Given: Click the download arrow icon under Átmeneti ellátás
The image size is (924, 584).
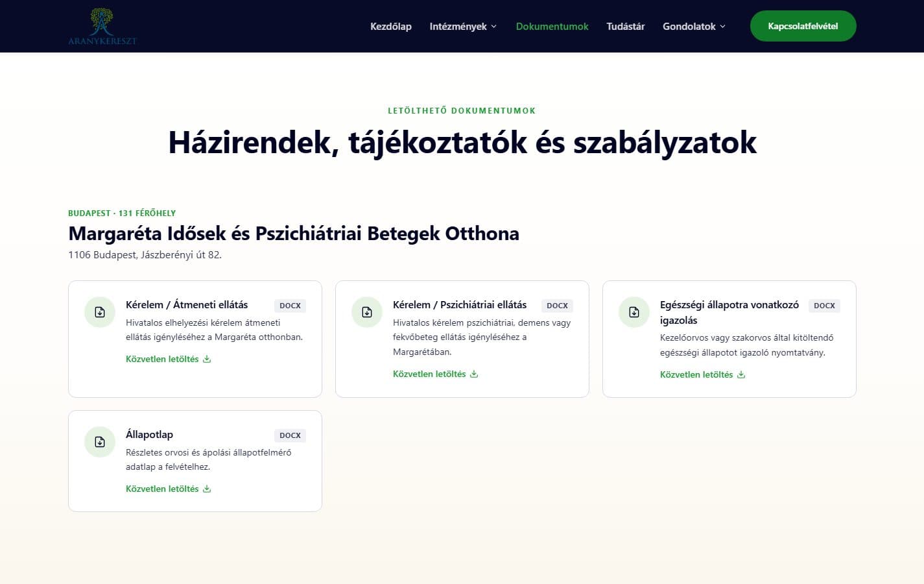Looking at the screenshot, I should pyautogui.click(x=207, y=359).
